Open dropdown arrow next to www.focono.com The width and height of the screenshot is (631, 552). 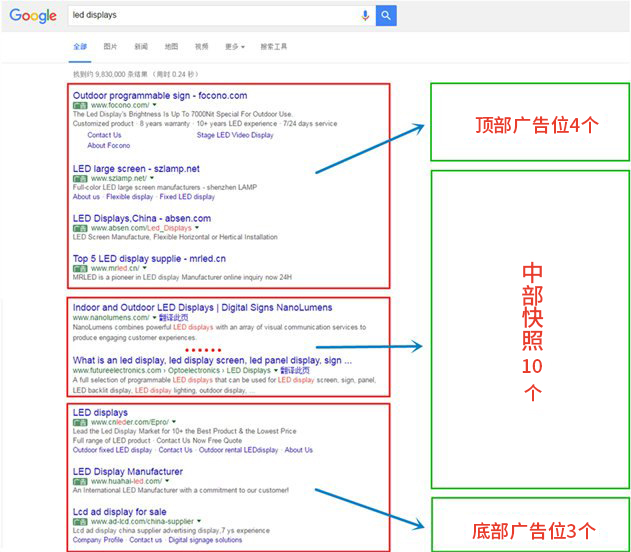point(152,105)
